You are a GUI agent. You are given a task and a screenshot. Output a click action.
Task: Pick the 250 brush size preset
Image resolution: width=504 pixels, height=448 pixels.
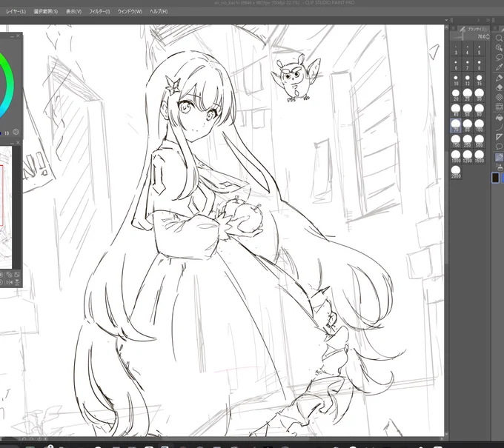pyautogui.click(x=468, y=141)
